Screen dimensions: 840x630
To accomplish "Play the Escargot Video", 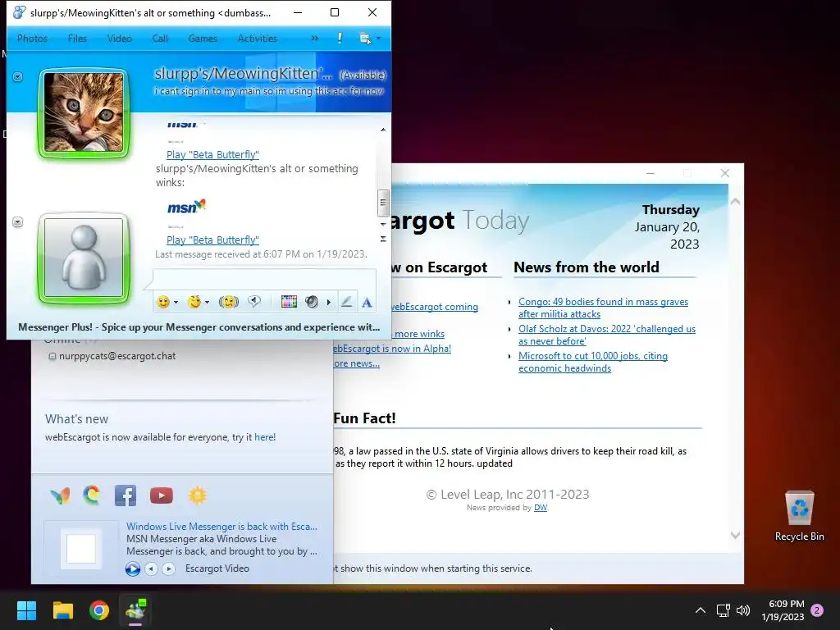I will (133, 568).
